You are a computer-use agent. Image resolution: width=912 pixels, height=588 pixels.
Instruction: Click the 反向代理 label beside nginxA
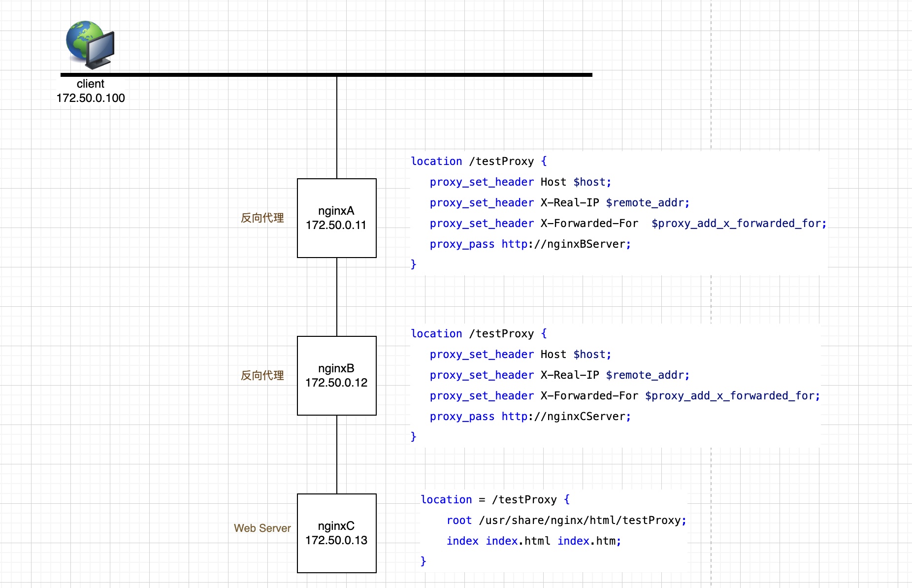(262, 218)
